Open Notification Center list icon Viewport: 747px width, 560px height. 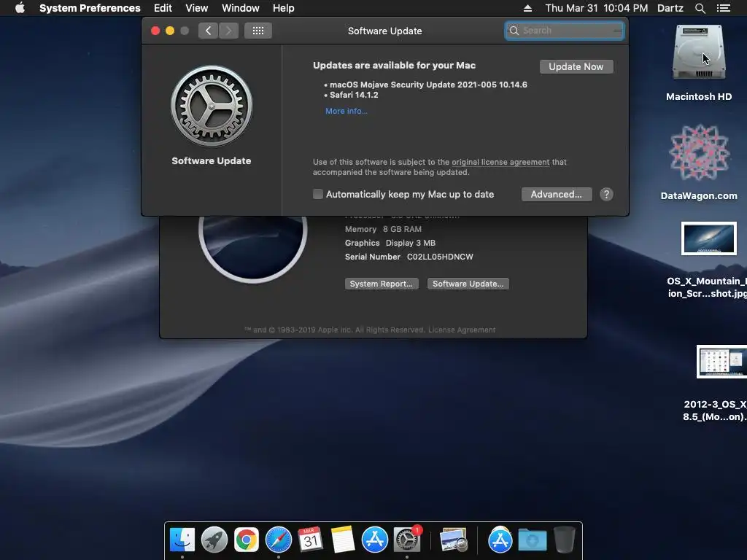coord(724,8)
